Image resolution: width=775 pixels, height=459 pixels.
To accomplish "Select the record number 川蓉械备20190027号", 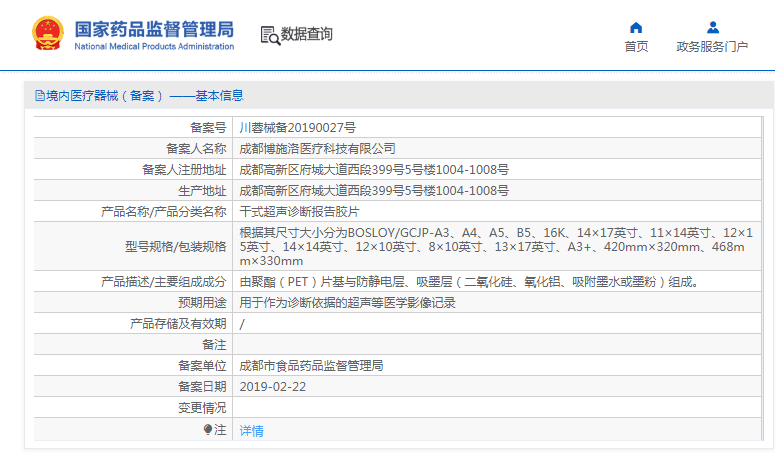I will point(297,128).
